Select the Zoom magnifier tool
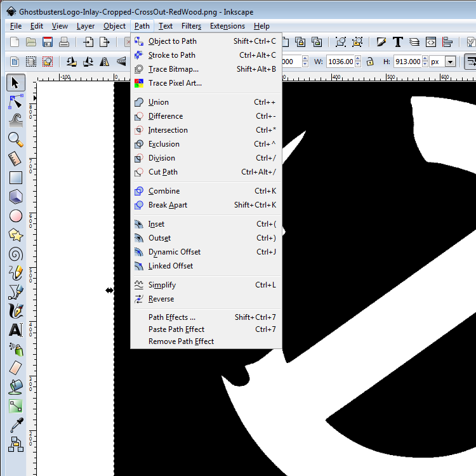The height and width of the screenshot is (476, 476). (x=15, y=140)
